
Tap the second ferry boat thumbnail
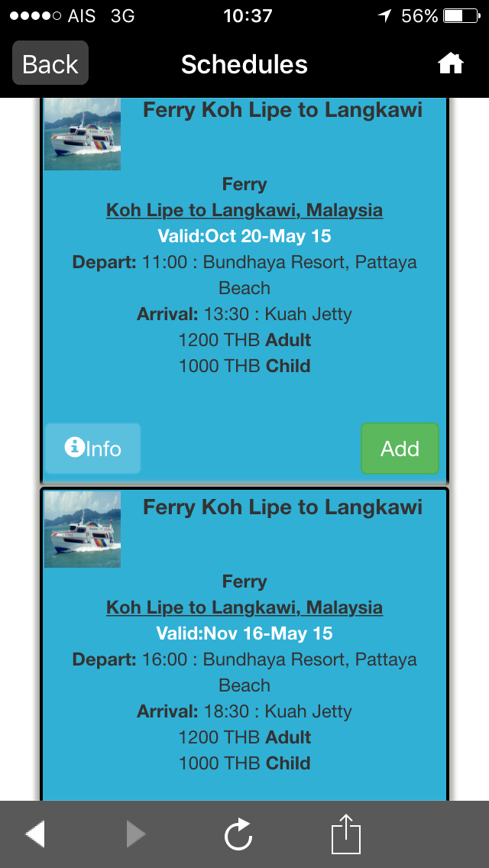point(83,530)
